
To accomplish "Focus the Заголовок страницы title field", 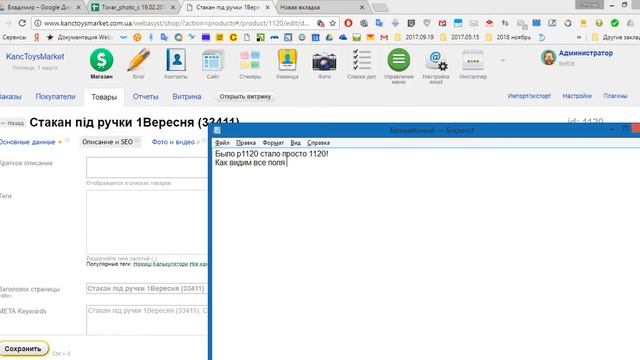I will (x=147, y=289).
